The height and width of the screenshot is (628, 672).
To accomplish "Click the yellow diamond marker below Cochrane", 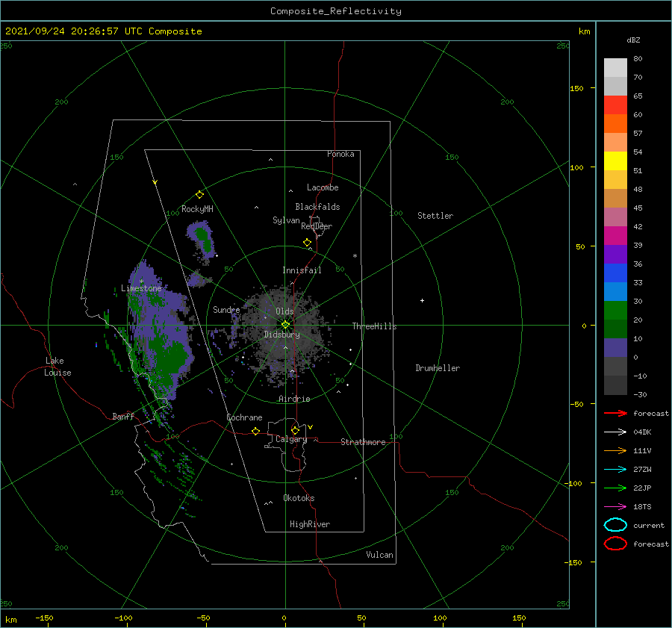I will point(256,432).
